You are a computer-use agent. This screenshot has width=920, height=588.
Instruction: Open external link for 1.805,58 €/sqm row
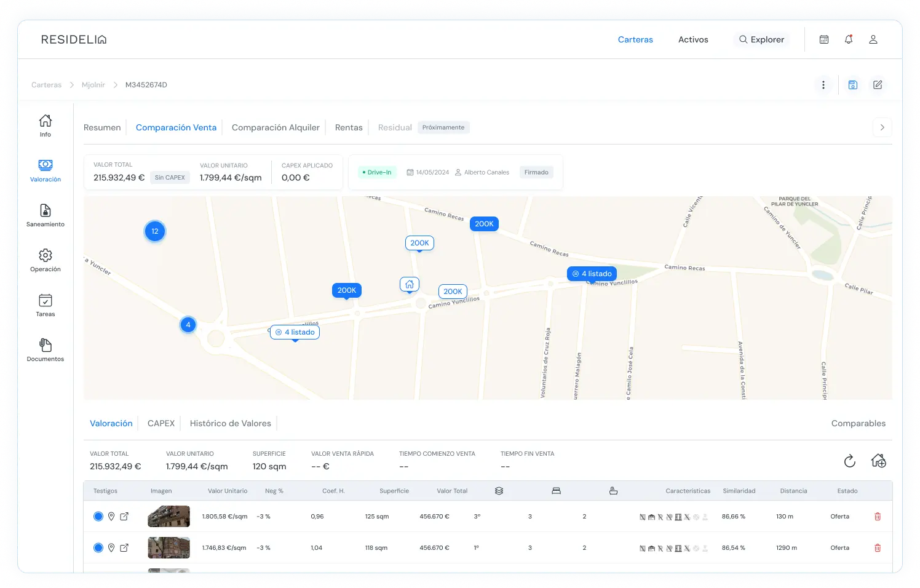coord(124,516)
